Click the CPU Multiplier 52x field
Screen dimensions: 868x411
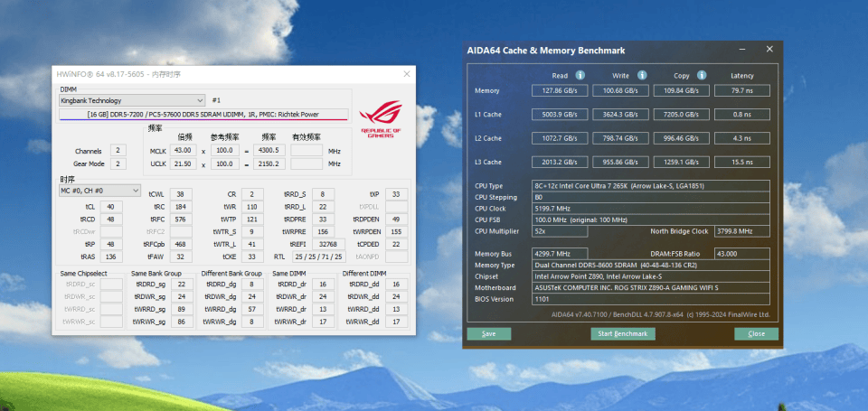pos(560,231)
